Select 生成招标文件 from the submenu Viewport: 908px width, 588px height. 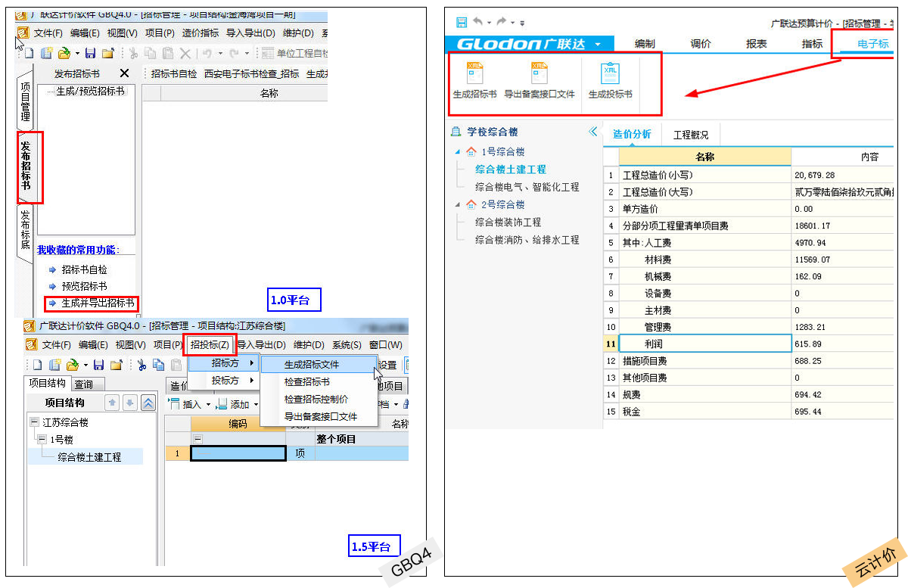312,364
